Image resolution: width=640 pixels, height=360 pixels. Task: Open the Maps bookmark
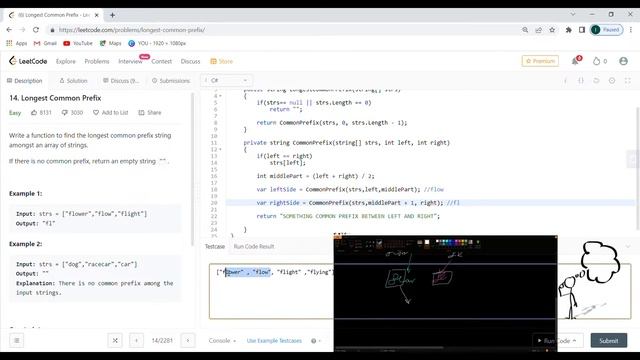111,43
